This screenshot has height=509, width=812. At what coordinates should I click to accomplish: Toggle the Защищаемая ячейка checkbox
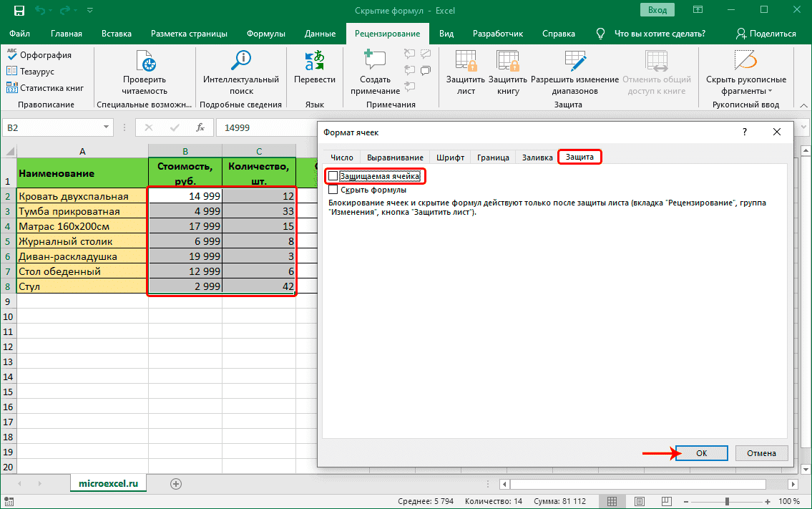(333, 176)
